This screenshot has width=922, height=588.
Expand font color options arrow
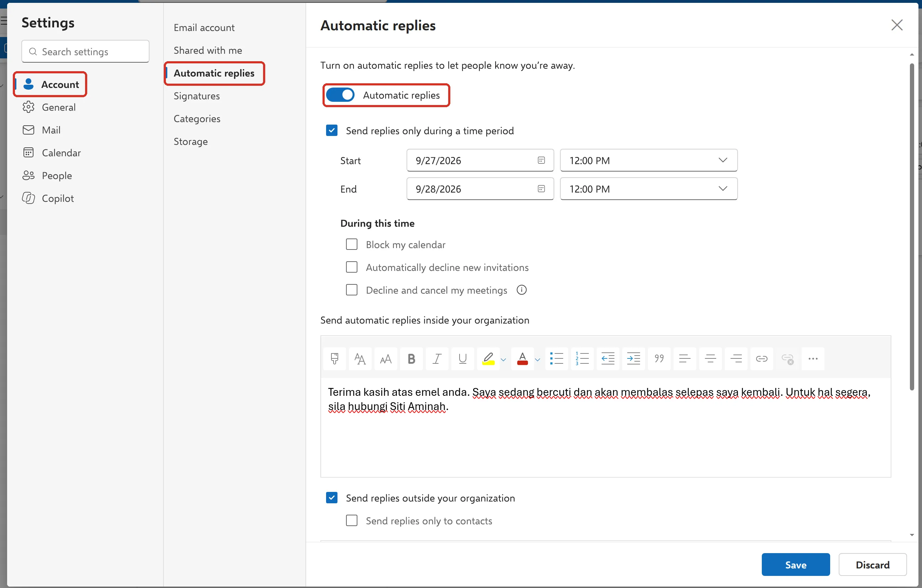pyautogui.click(x=538, y=359)
